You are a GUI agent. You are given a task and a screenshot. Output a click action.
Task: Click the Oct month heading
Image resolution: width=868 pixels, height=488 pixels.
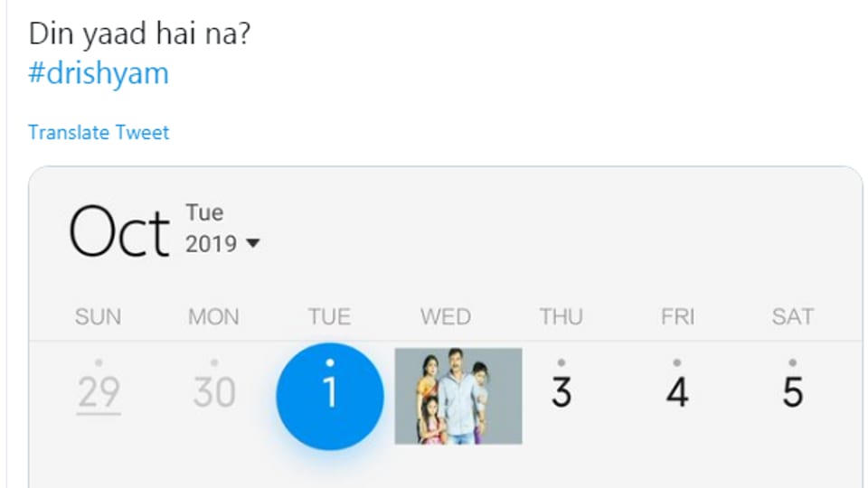pyautogui.click(x=118, y=233)
